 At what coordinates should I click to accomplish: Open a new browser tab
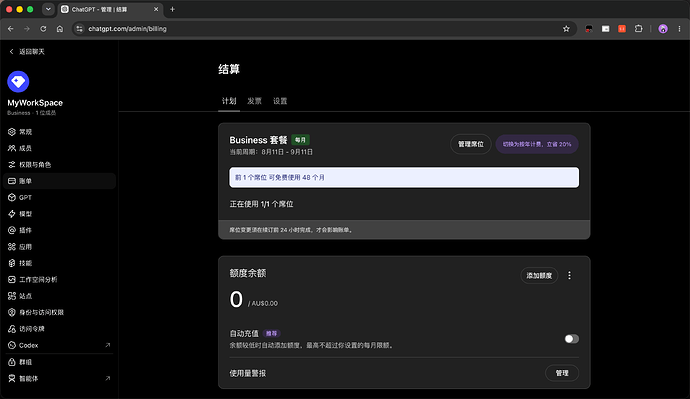172,9
